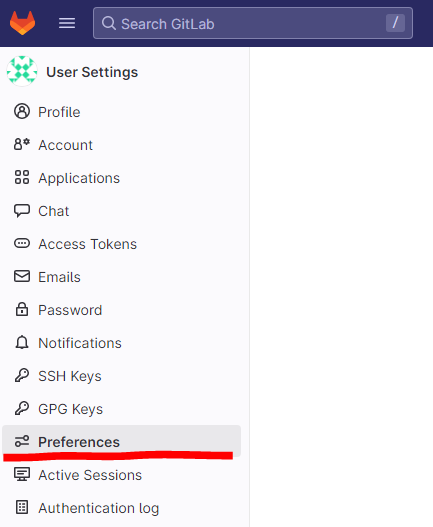This screenshot has height=527, width=433.
Task: Click the Active Sessions monitor icon
Action: coord(22,474)
